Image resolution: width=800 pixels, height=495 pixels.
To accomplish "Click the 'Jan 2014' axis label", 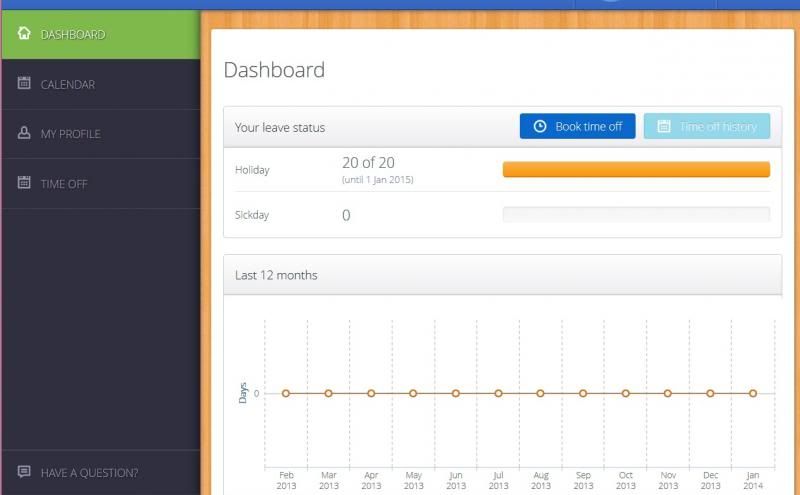I will [x=753, y=481].
